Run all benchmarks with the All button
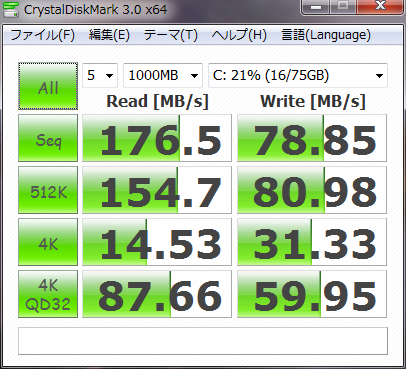 [48, 86]
